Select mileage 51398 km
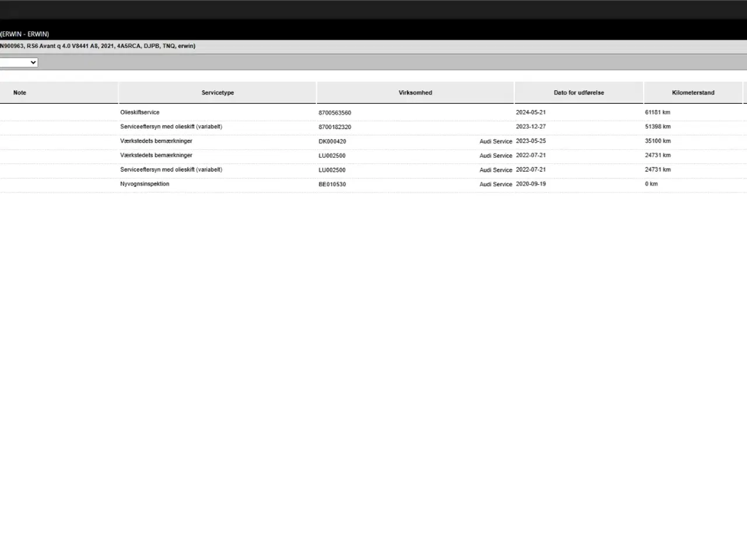Viewport: 747px width, 560px height. pos(658,127)
